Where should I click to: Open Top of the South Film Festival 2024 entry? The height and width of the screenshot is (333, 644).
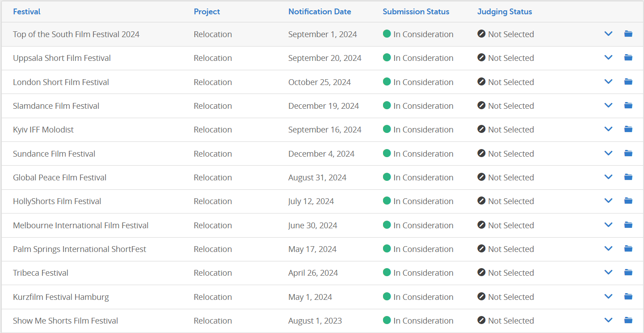tap(76, 34)
